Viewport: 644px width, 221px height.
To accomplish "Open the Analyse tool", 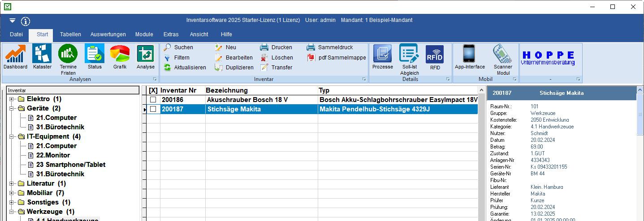I will click(146, 57).
